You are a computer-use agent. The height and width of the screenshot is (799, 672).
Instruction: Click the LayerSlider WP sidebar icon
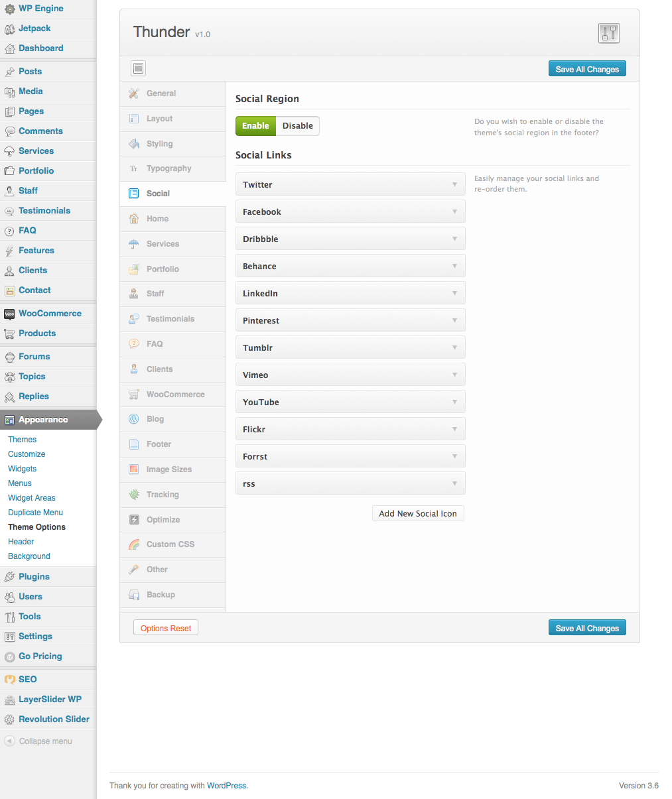(10, 700)
